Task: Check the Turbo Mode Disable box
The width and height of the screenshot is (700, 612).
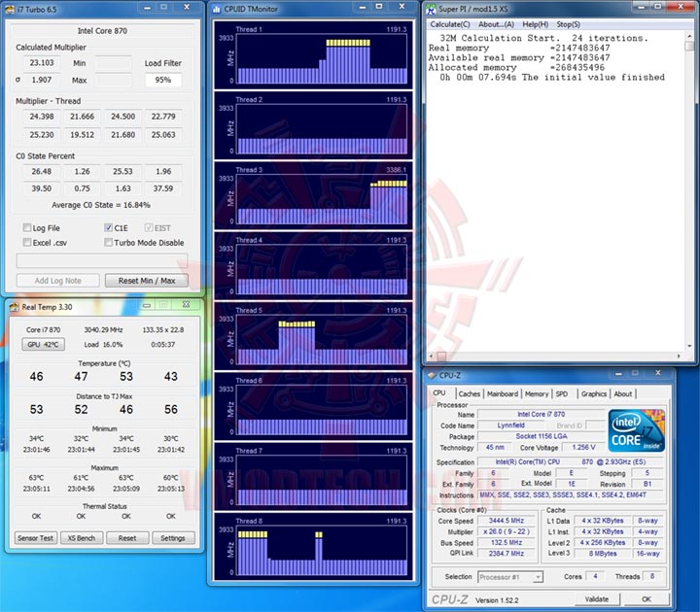Action: click(108, 242)
